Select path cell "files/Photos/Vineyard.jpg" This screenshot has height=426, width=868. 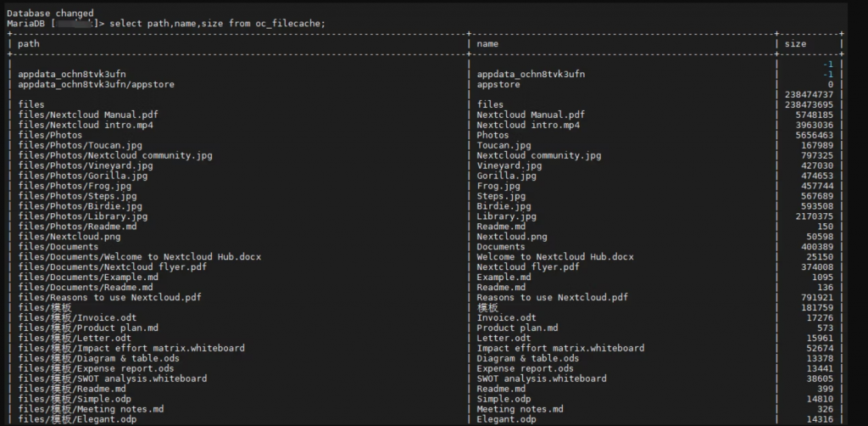pos(86,165)
